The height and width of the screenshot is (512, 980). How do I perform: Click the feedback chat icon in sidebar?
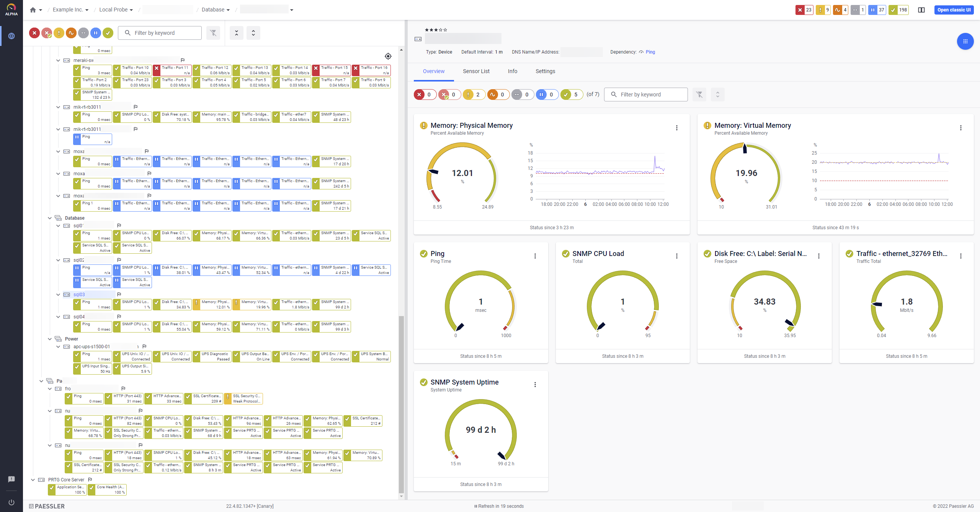coord(11,479)
